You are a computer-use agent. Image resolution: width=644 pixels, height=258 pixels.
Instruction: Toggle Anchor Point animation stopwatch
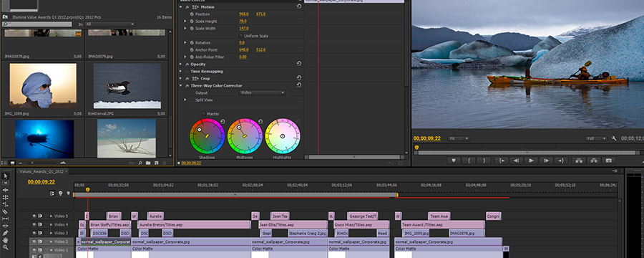[191, 49]
